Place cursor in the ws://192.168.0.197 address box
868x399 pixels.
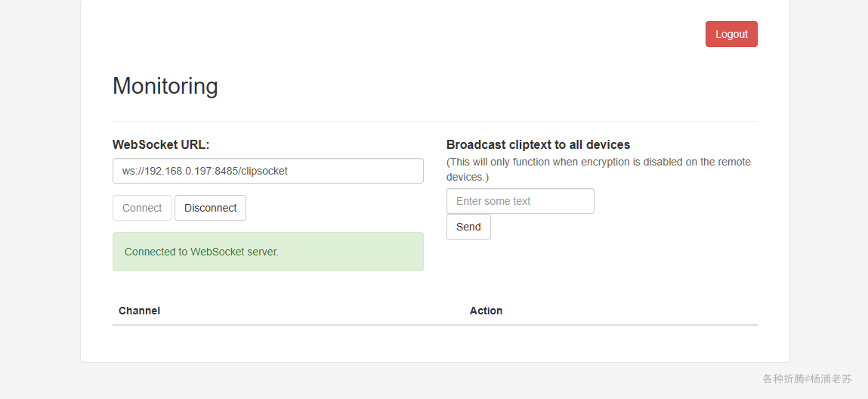(x=267, y=171)
